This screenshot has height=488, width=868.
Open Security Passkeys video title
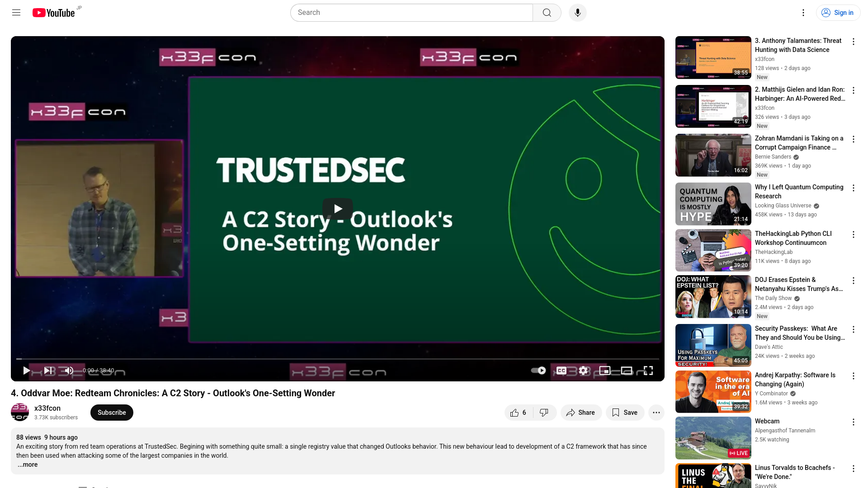800,333
